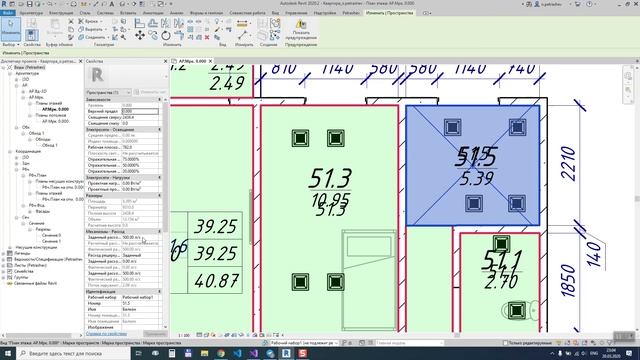Click the Windows search box in taskbar
This screenshot has height=360, width=640.
pyautogui.click(x=73, y=353)
